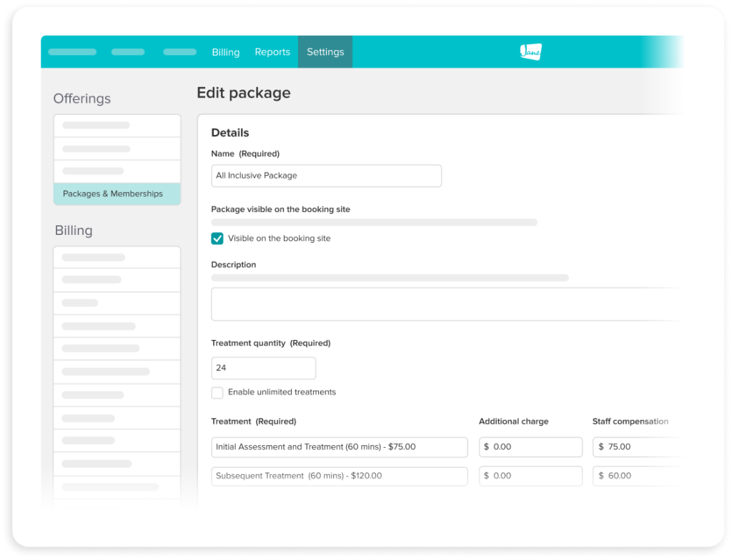Edit the Additional charge for Subsequent Treatment
Screen dimensions: 732x560
[530, 476]
